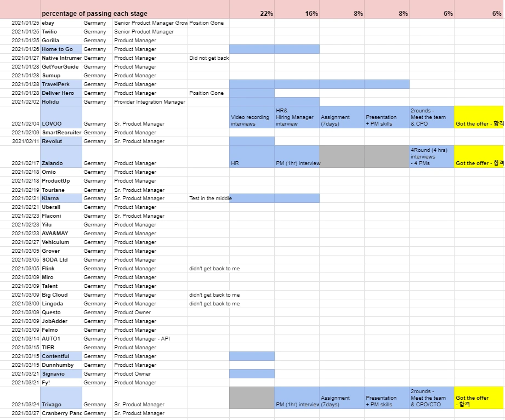Select Zalando's yellow 'Got the offer' cell
505x420 pixels.
click(x=479, y=156)
